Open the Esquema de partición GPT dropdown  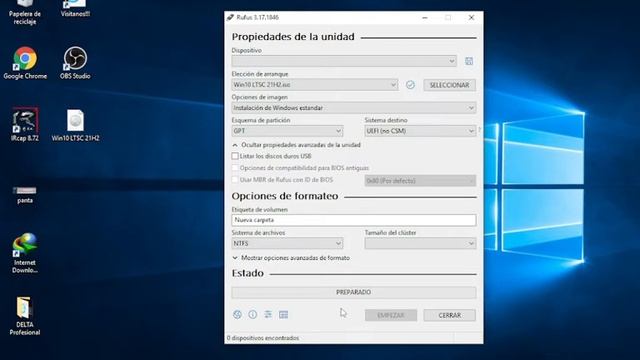pos(287,131)
